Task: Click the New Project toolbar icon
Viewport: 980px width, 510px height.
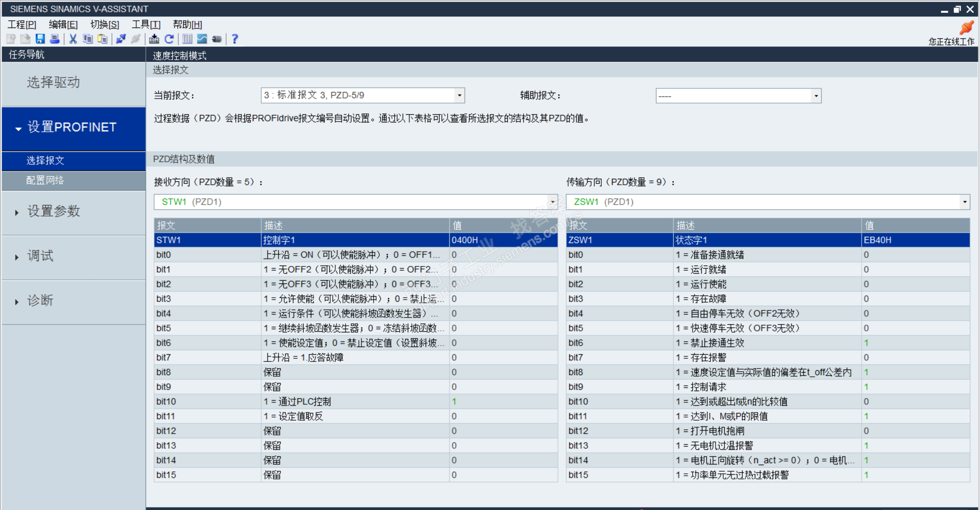Action: pyautogui.click(x=11, y=39)
